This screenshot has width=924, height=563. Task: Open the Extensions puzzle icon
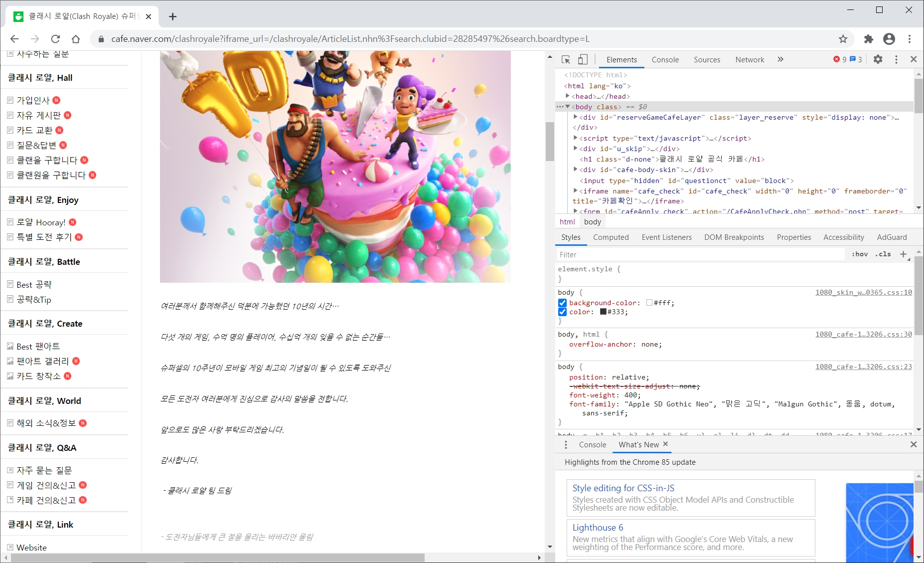click(869, 39)
